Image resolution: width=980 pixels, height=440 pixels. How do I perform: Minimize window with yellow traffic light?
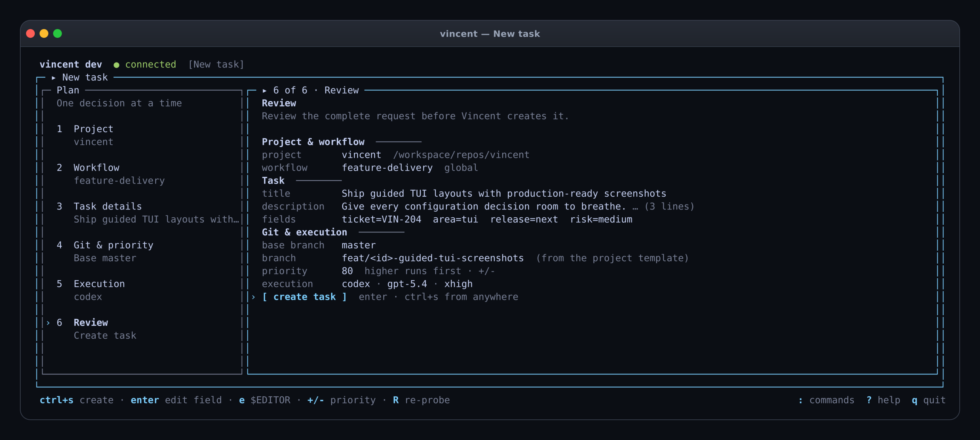tap(44, 34)
